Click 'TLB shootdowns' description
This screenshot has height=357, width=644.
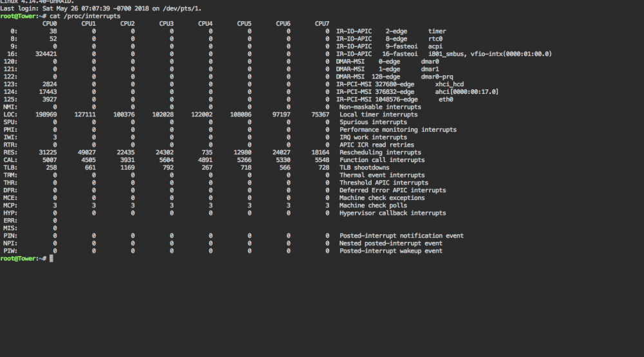click(365, 168)
